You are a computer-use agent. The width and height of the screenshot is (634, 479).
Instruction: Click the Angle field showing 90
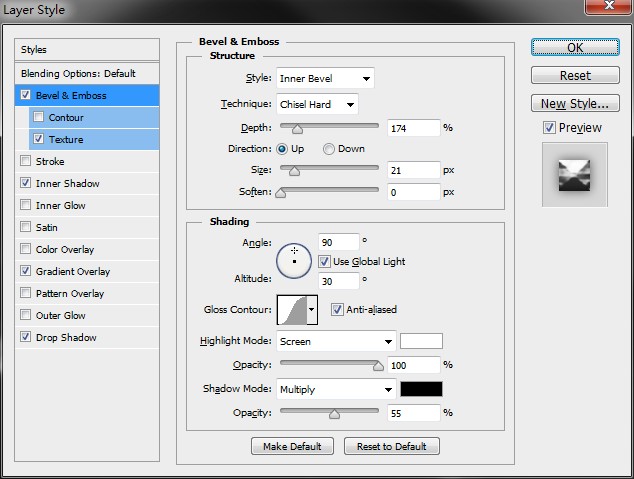click(338, 242)
